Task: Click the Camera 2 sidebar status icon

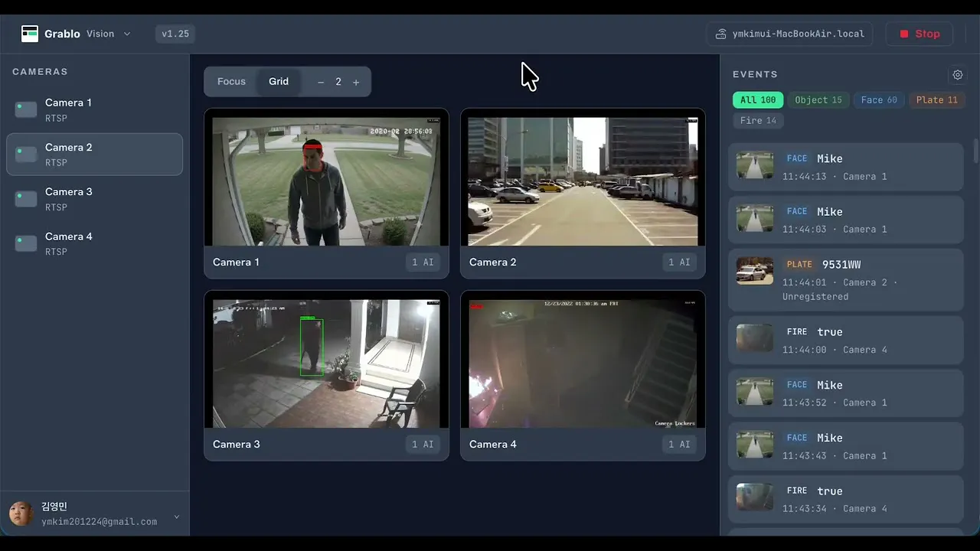Action: coord(26,155)
